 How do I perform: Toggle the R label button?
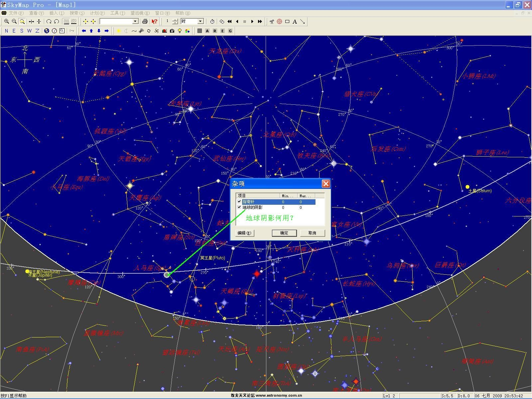pos(215,31)
